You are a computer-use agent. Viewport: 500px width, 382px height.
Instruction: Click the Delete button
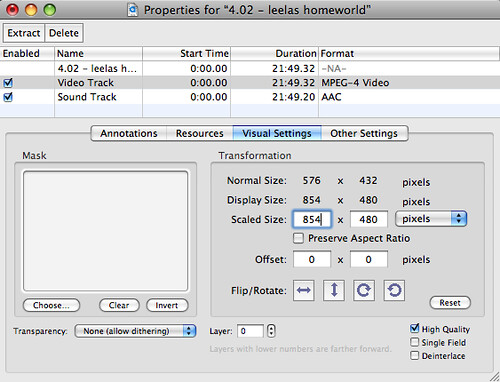[x=64, y=33]
